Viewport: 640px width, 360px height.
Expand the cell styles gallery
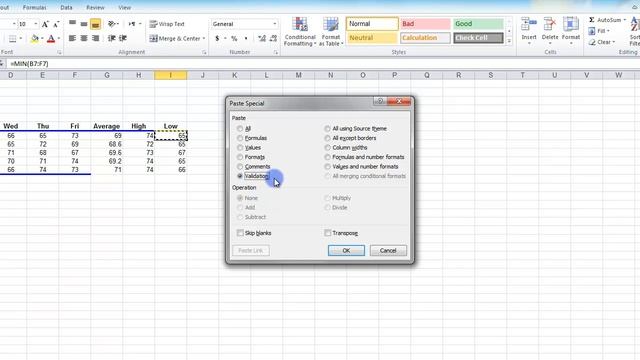coord(509,41)
